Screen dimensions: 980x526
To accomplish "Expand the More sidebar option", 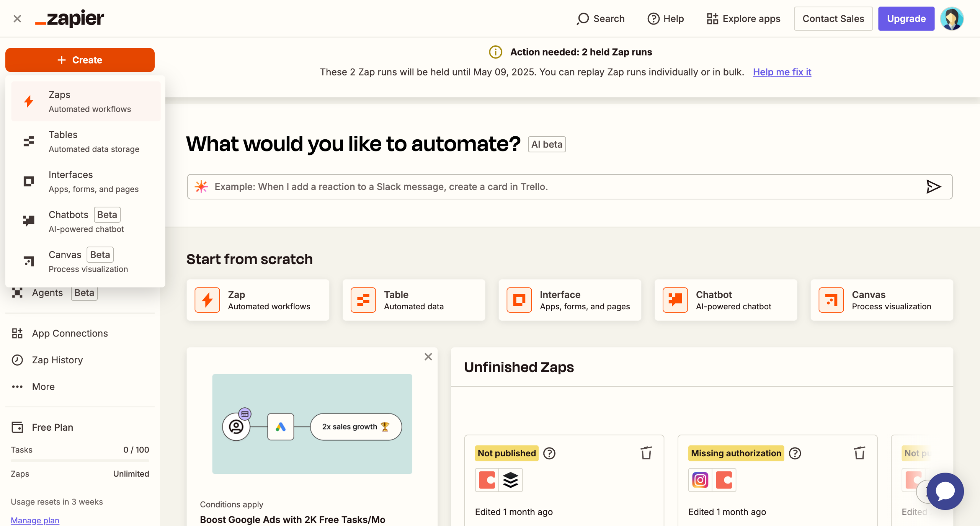I will point(43,387).
